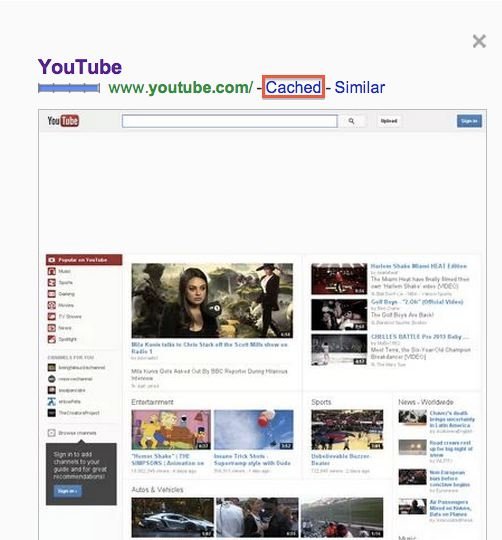Open Chavez's death brings uncertainty title link
Viewport: 502px width, 540px height.
tap(452, 419)
